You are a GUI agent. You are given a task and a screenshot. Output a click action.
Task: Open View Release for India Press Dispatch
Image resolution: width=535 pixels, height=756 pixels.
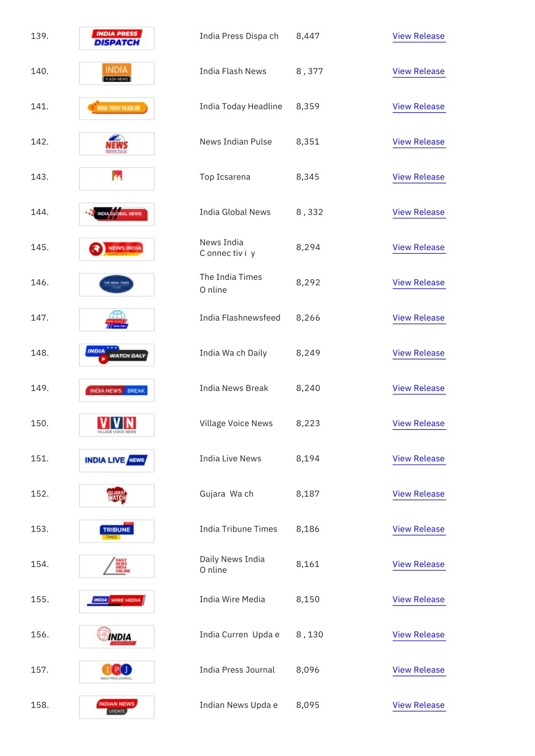[418, 36]
